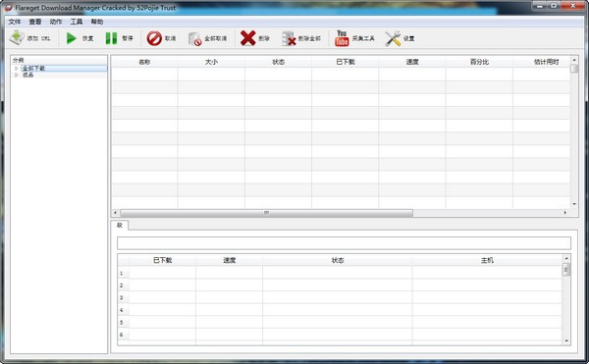Select segment row 2
The width and height of the screenshot is (589, 364).
(124, 286)
